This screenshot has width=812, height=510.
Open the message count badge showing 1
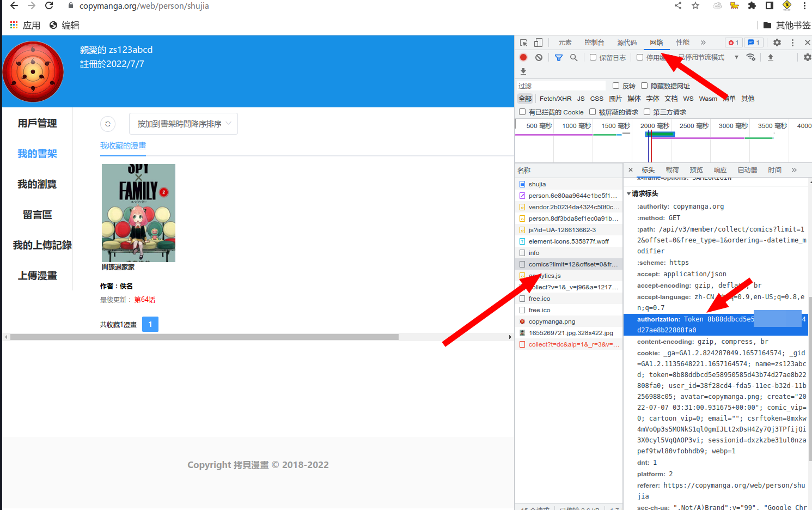pyautogui.click(x=754, y=42)
